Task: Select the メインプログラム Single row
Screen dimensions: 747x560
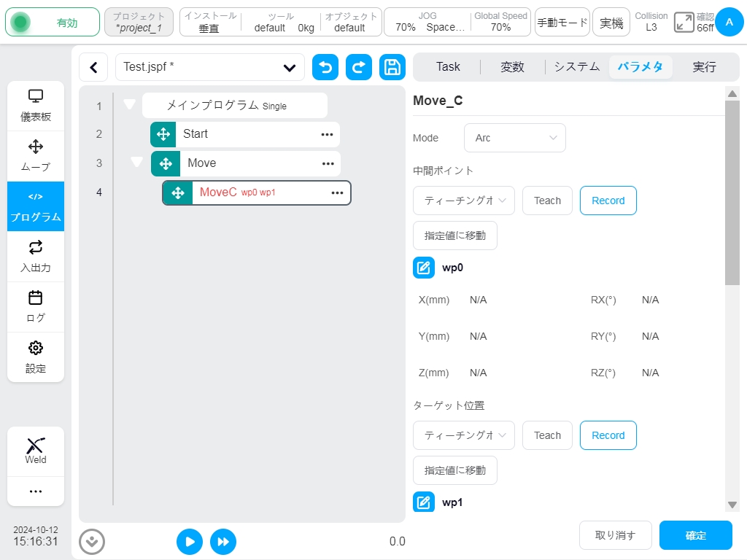Action: [235, 105]
